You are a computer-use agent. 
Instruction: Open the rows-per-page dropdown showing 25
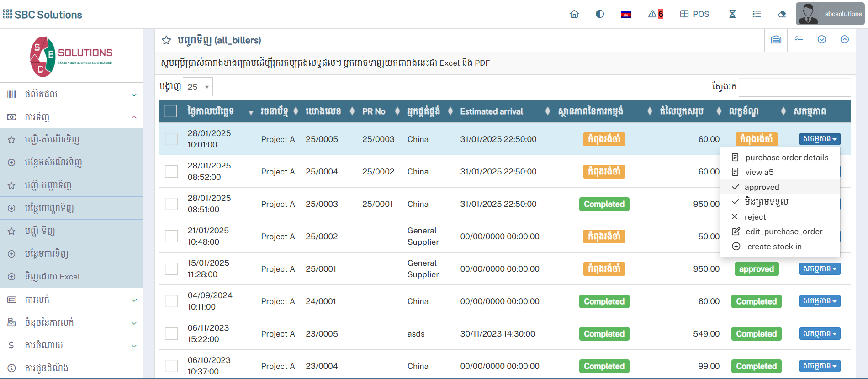coord(198,87)
